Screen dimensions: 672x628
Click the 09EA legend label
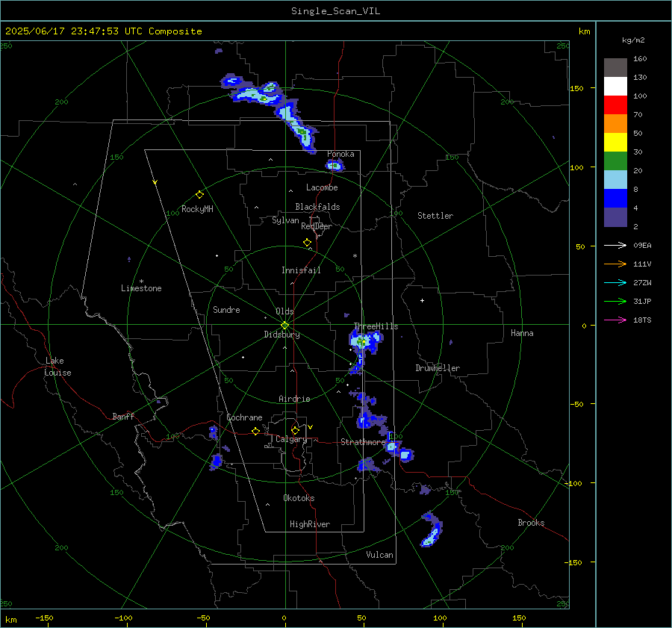click(642, 246)
